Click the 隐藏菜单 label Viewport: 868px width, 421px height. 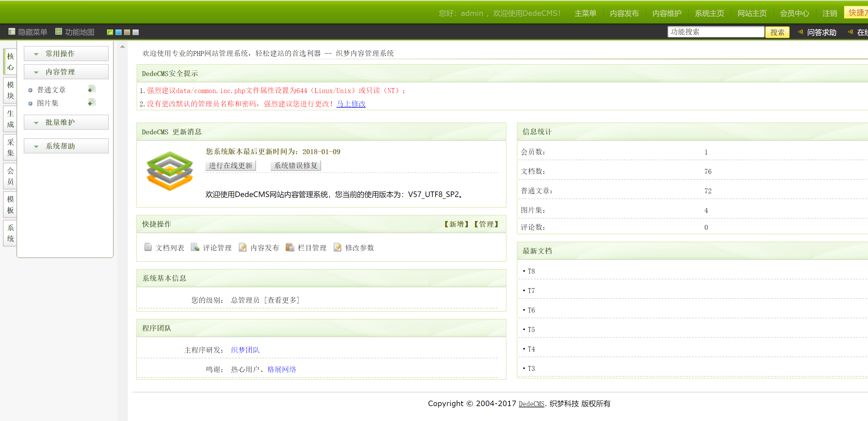[x=33, y=32]
